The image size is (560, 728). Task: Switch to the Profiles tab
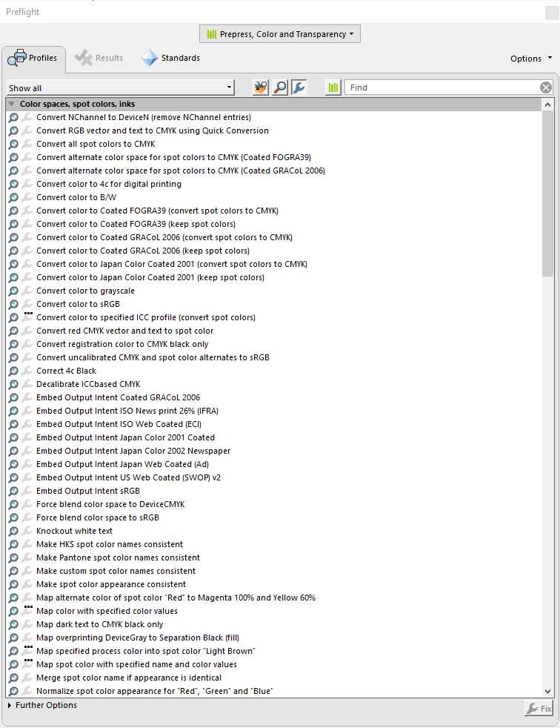pyautogui.click(x=34, y=58)
